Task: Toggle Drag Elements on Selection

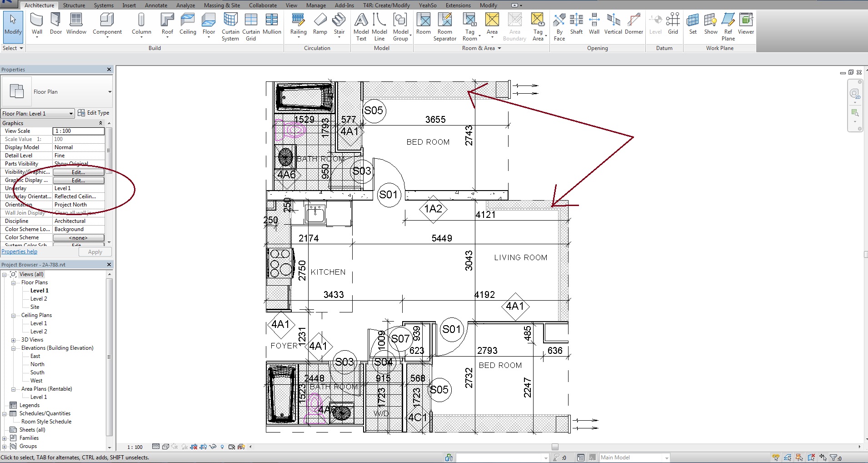Action: (x=823, y=458)
